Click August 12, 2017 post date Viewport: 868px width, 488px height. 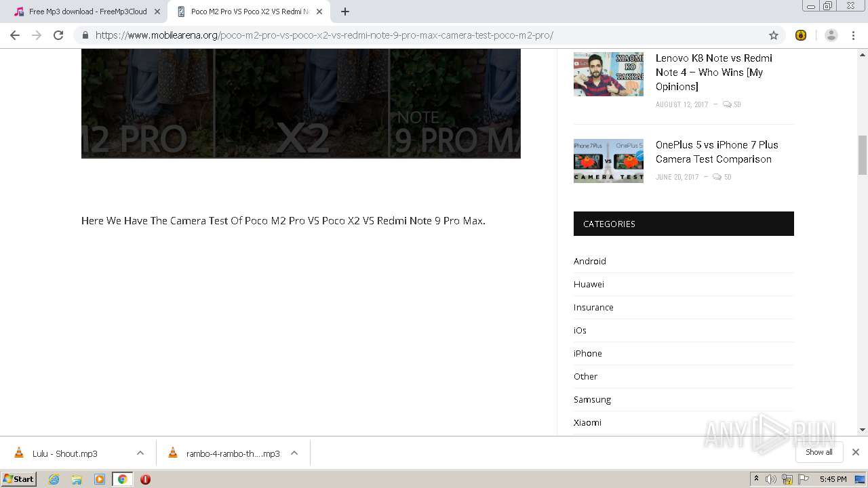[682, 104]
